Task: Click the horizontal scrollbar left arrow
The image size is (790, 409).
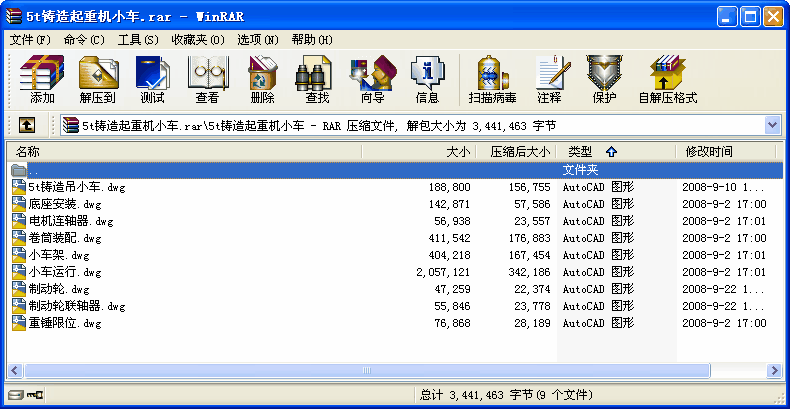Action: point(15,371)
